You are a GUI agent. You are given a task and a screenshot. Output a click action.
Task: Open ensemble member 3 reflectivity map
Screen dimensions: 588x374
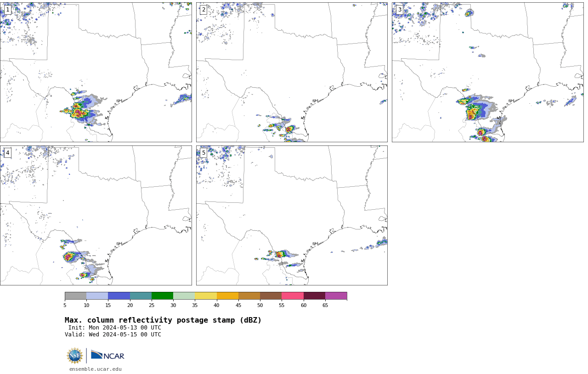point(488,72)
